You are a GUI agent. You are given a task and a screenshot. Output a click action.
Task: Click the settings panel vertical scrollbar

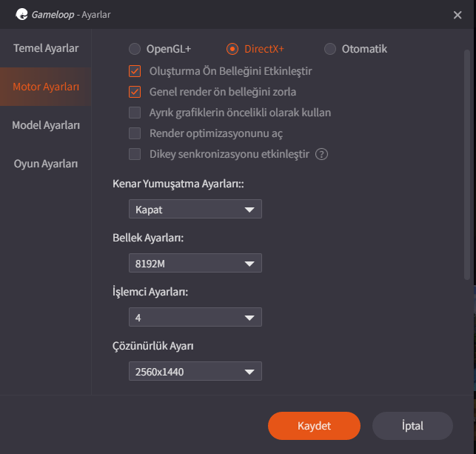tap(467, 164)
